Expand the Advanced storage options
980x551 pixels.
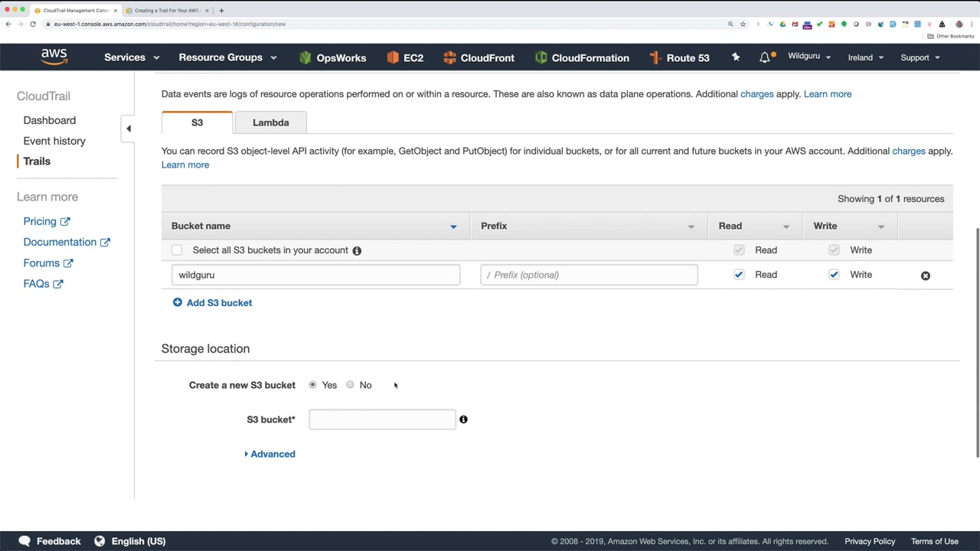tap(270, 454)
